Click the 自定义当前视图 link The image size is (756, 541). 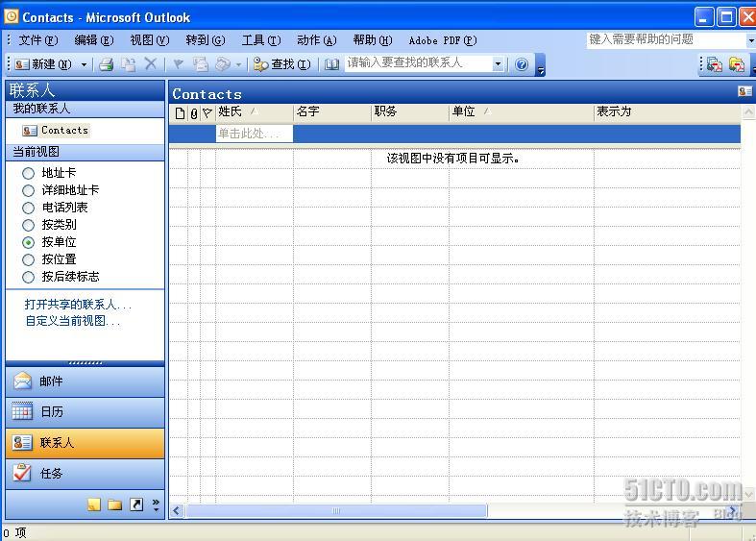(72, 321)
